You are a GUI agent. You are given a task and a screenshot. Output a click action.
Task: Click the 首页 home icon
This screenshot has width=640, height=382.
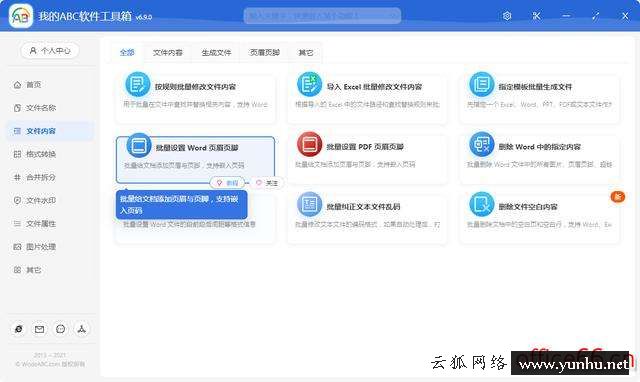coord(17,85)
